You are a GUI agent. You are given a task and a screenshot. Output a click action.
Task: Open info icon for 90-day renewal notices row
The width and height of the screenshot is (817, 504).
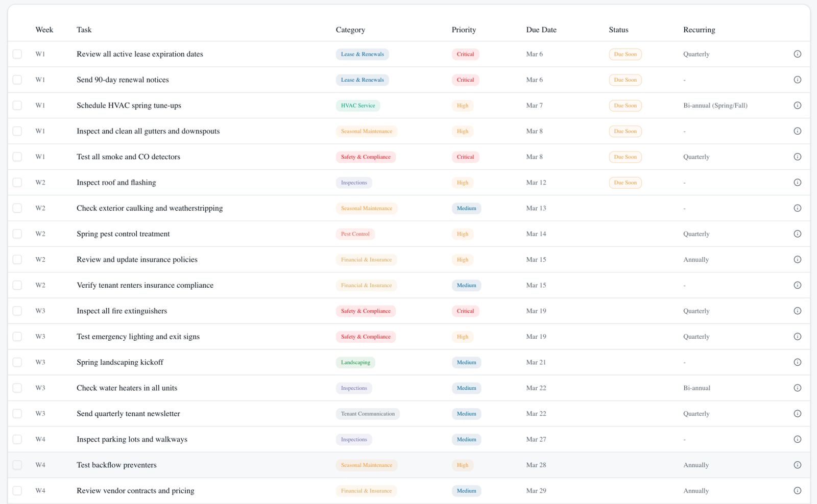click(797, 80)
